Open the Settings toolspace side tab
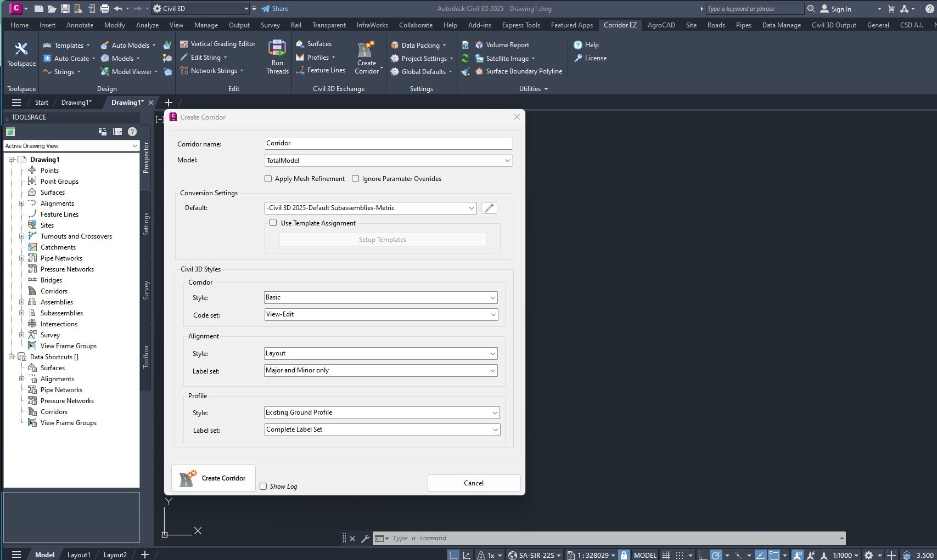This screenshot has width=937, height=560. click(x=146, y=224)
